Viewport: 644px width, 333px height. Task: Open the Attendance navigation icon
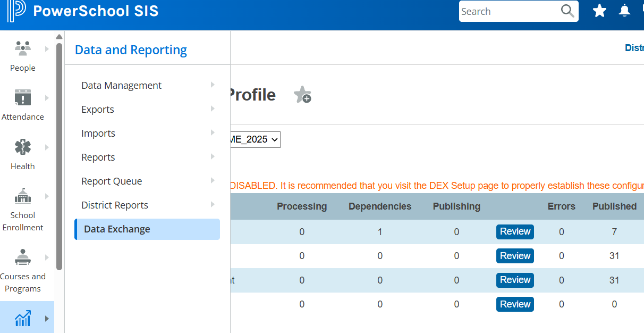click(x=22, y=98)
